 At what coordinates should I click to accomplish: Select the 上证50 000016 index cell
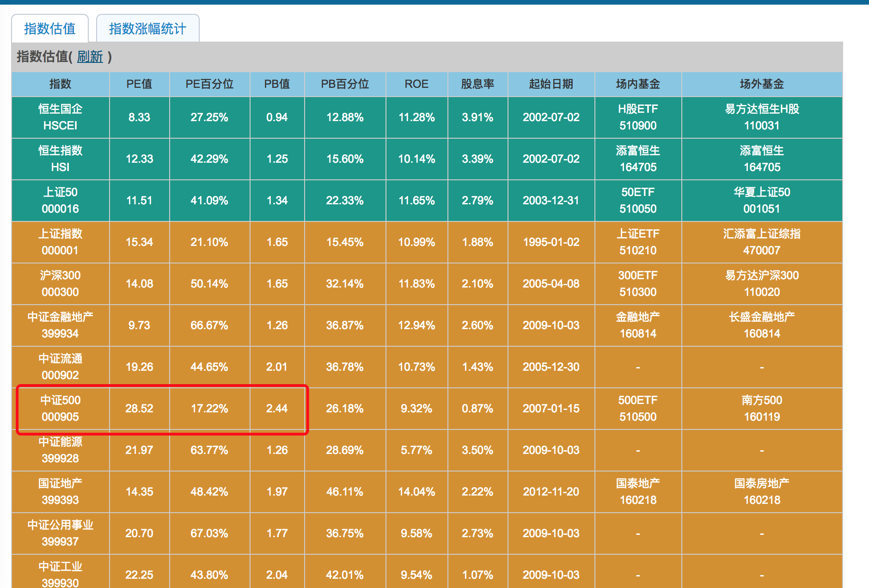pyautogui.click(x=60, y=201)
